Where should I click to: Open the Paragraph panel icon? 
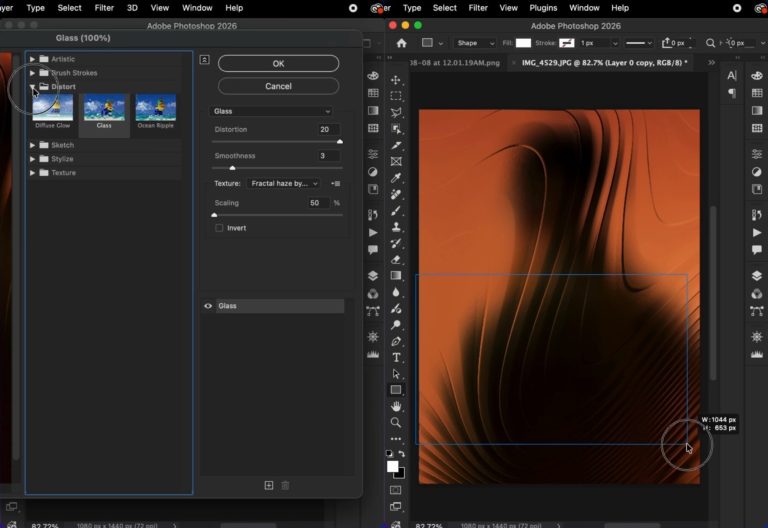732,93
